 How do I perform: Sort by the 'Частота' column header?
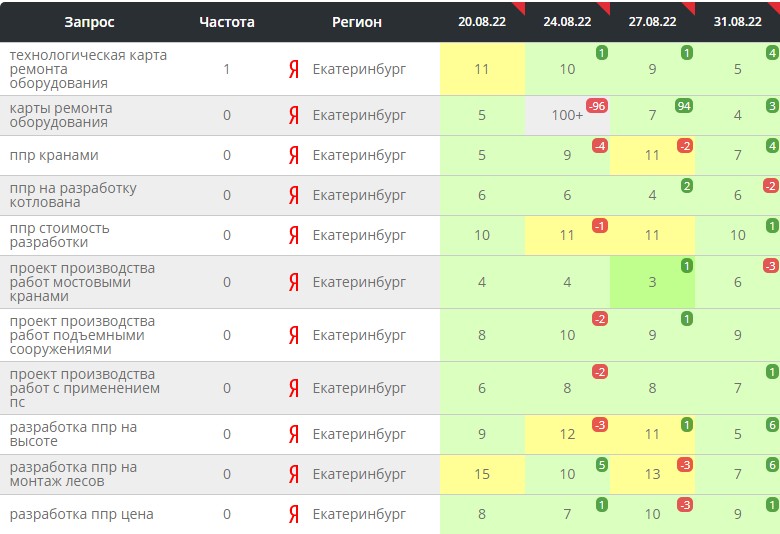[227, 22]
